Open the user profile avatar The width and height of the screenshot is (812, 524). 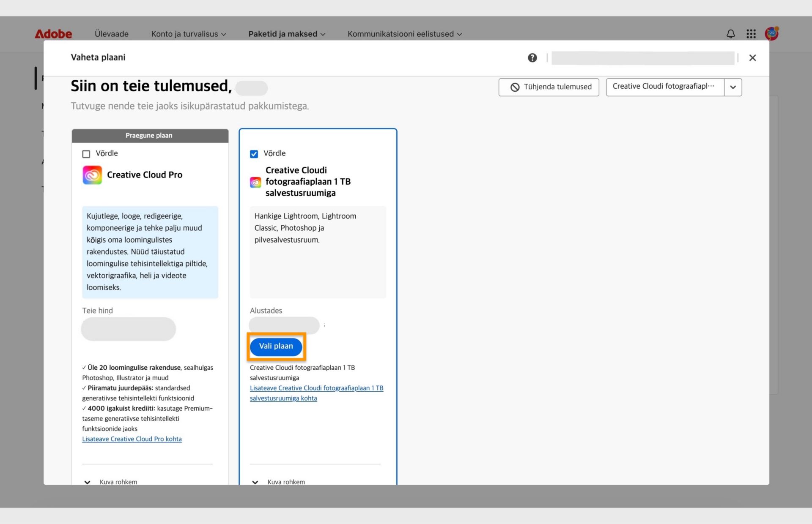click(771, 33)
